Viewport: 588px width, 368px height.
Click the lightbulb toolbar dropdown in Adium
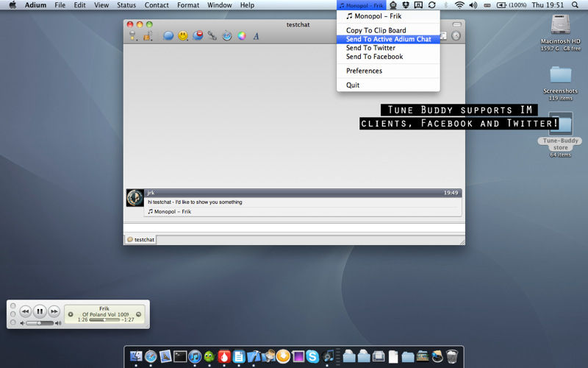point(133,35)
